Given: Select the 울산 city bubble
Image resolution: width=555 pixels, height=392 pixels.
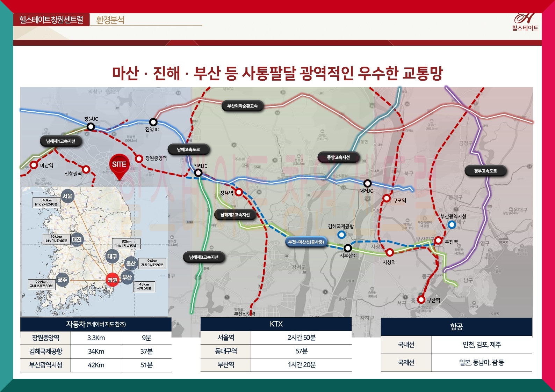Looking at the screenshot, I should coord(131,264).
